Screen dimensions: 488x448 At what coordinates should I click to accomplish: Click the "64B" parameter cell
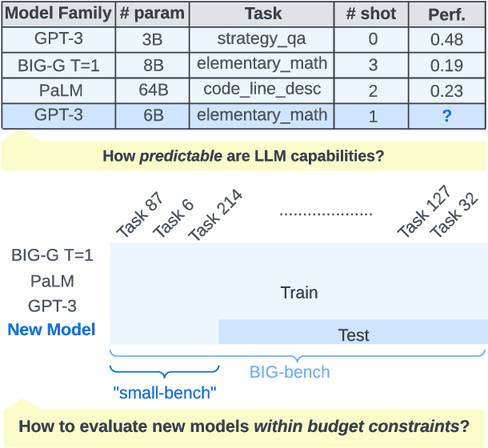[152, 90]
